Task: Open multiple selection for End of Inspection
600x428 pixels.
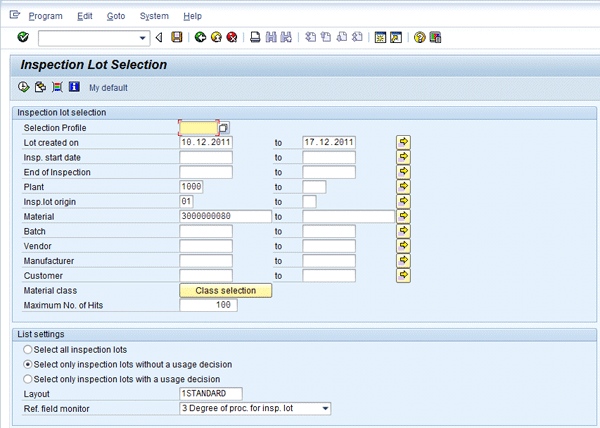Action: click(x=403, y=172)
